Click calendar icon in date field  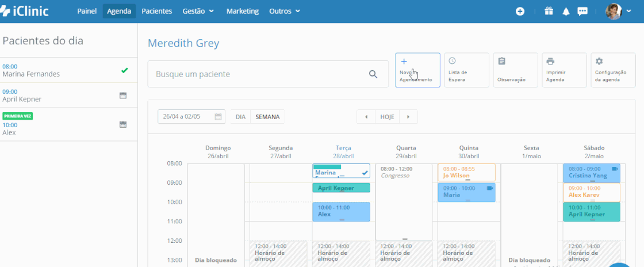pos(218,117)
